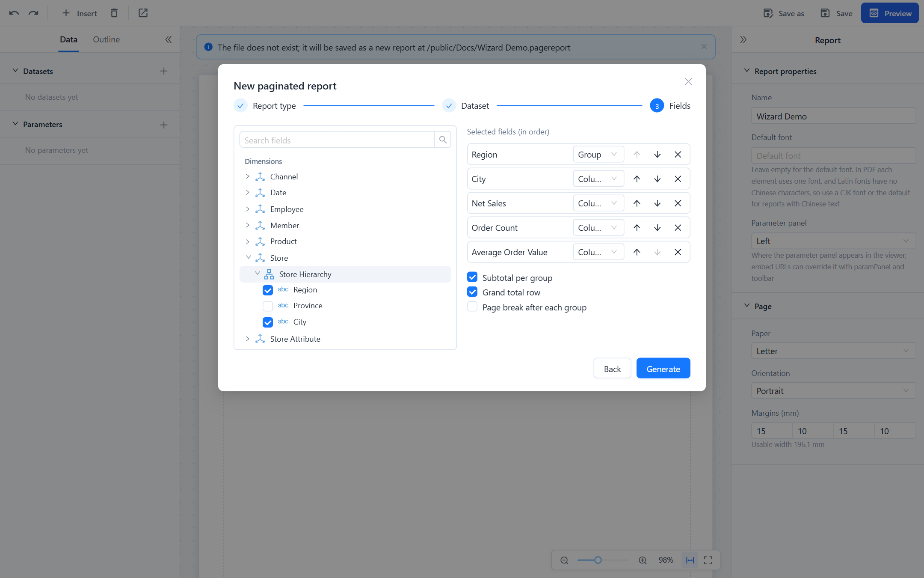The height and width of the screenshot is (578, 924).
Task: Click the delete trash icon in toolbar
Action: click(114, 13)
